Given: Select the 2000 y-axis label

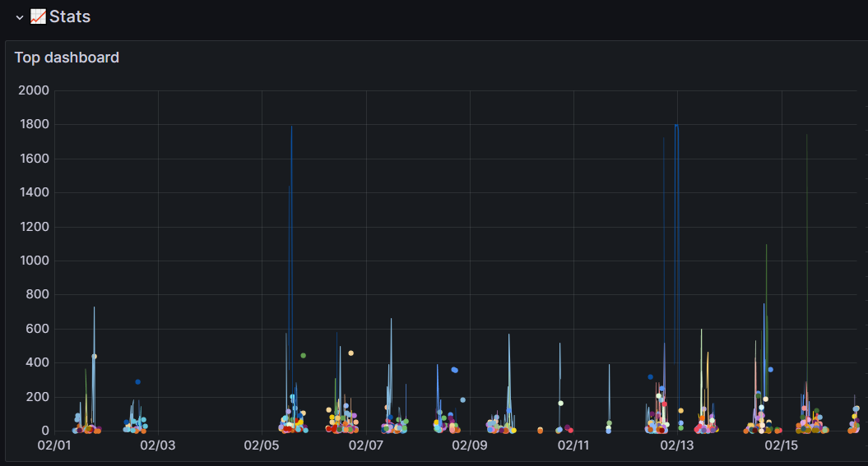Looking at the screenshot, I should [x=34, y=90].
